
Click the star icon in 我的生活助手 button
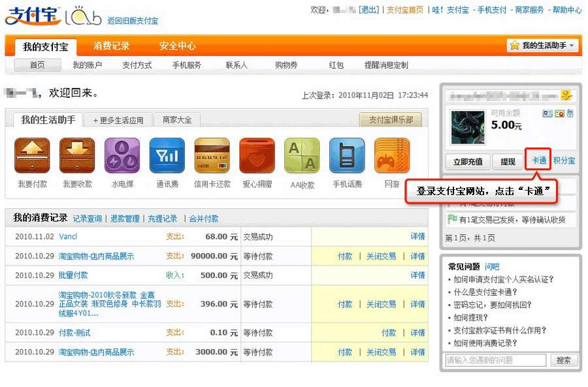515,46
